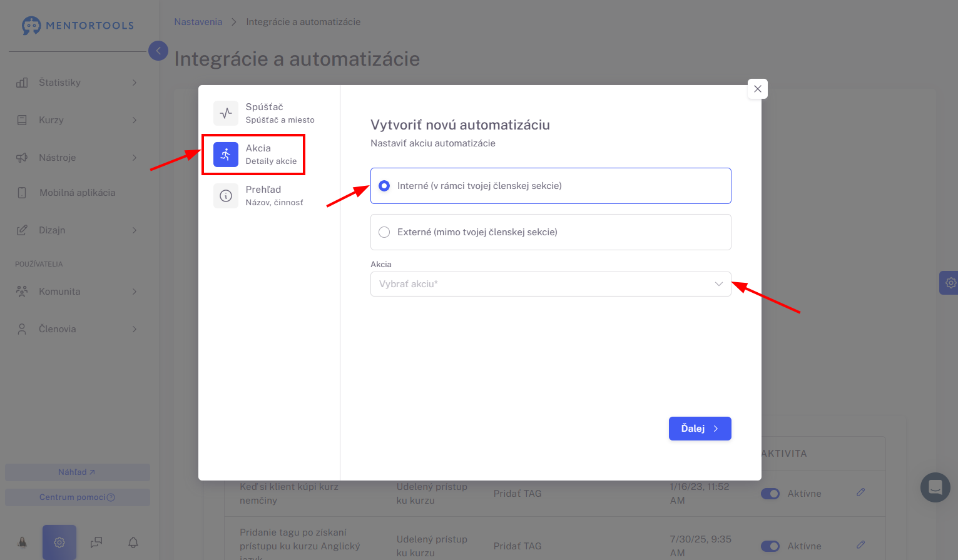This screenshot has height=560, width=958.
Task: Expand the Štatistiky sidebar menu
Action: pos(76,83)
